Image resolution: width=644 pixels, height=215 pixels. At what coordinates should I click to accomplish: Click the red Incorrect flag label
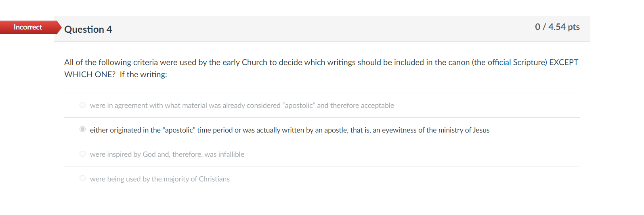coord(28,27)
